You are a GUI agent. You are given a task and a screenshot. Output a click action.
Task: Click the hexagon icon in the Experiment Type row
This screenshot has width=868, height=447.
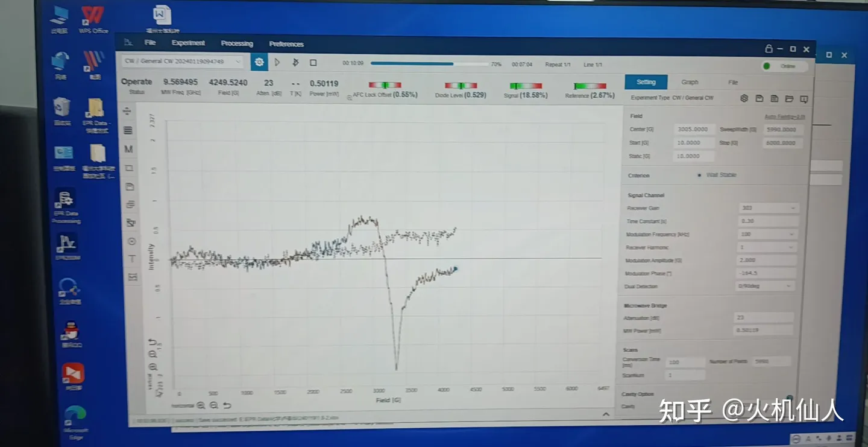click(744, 98)
